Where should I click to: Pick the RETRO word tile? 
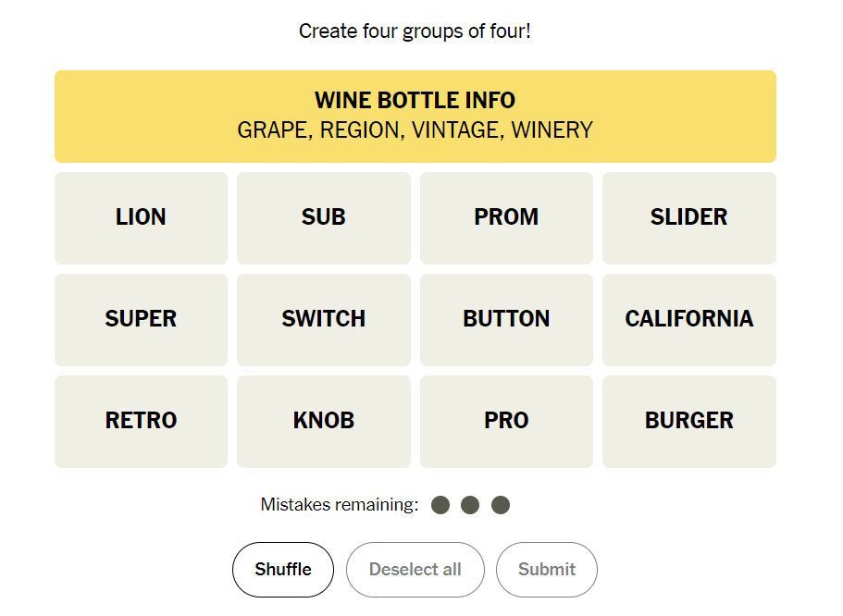[141, 421]
